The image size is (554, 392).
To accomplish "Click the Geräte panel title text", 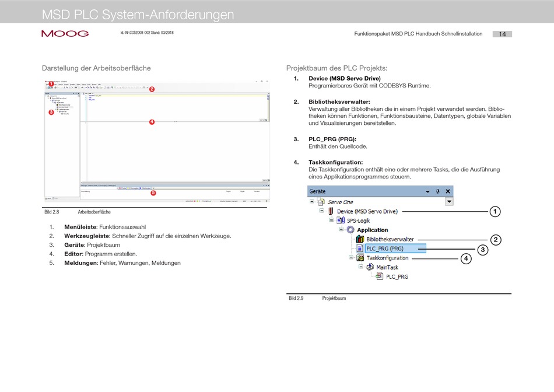I will point(317,191).
